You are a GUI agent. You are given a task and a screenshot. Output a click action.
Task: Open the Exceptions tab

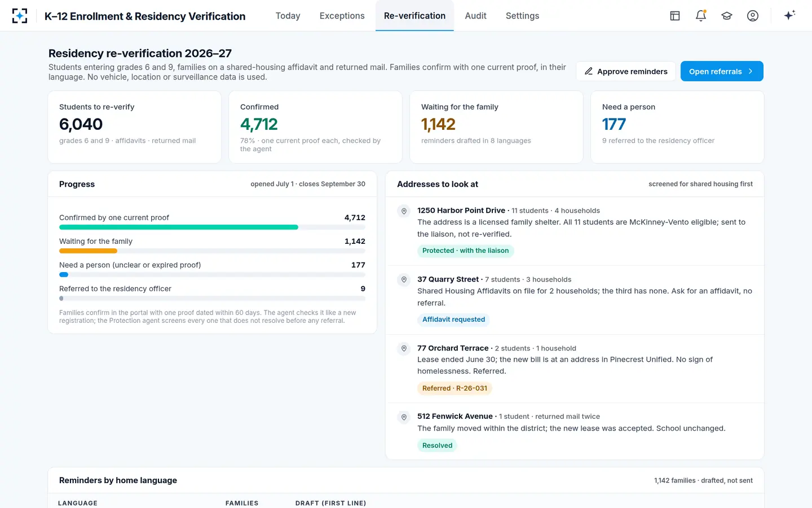click(x=342, y=16)
